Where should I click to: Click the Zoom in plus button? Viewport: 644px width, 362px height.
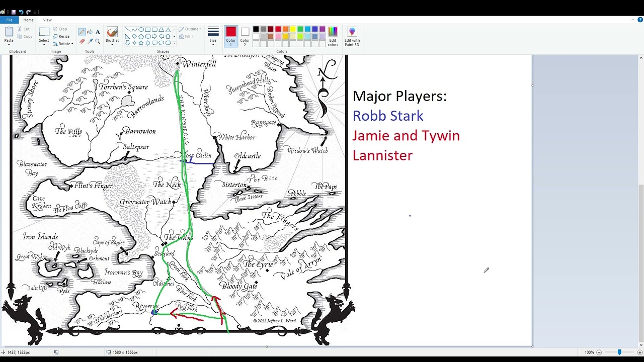639,352
